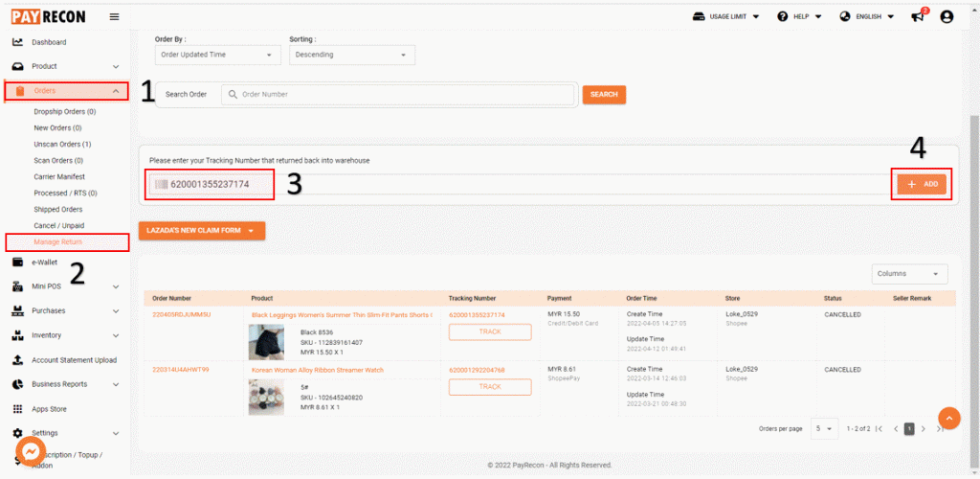This screenshot has height=479, width=980.
Task: Open the user account profile icon
Action: pos(947,17)
